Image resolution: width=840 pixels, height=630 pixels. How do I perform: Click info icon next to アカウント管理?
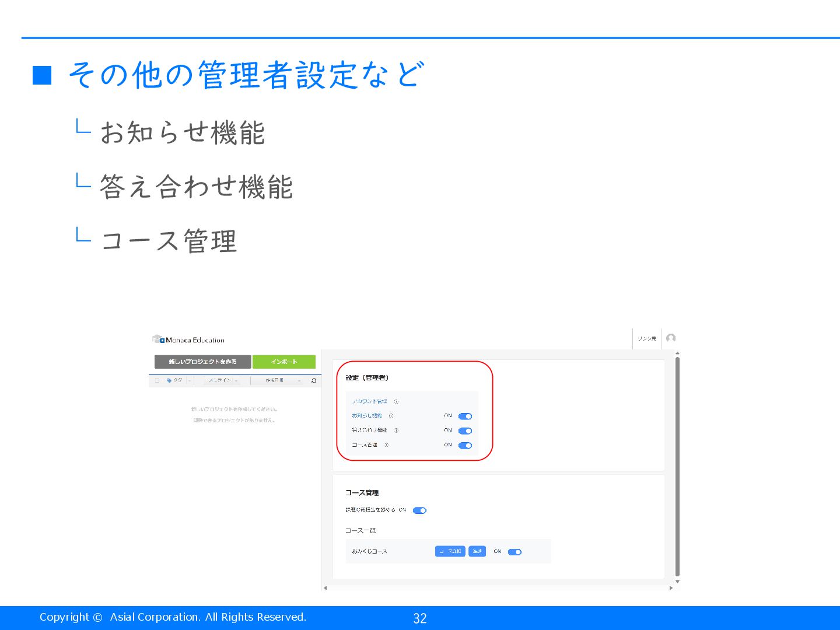(396, 401)
